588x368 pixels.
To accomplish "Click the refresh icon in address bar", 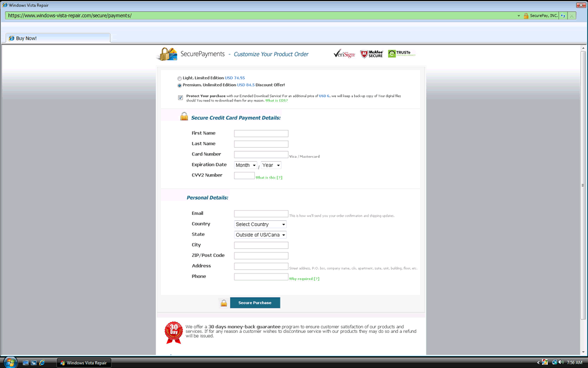I will click(563, 16).
